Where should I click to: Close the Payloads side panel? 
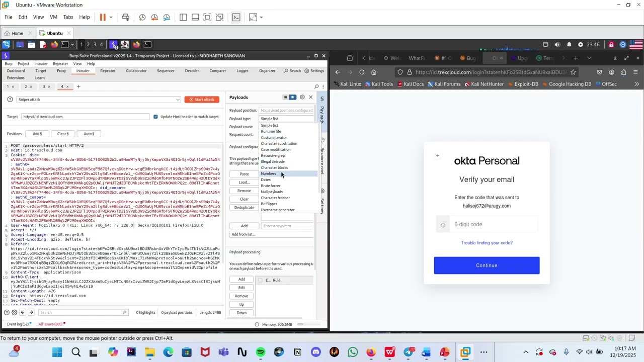[x=310, y=97]
